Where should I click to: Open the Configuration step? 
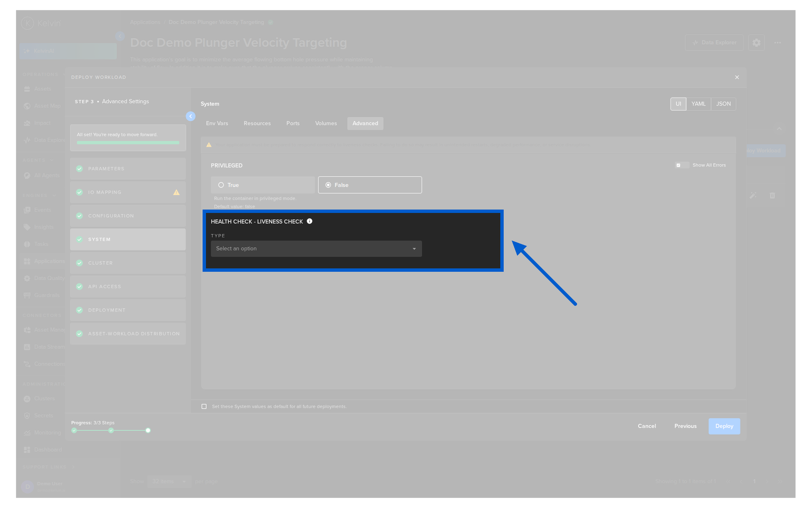(x=128, y=216)
